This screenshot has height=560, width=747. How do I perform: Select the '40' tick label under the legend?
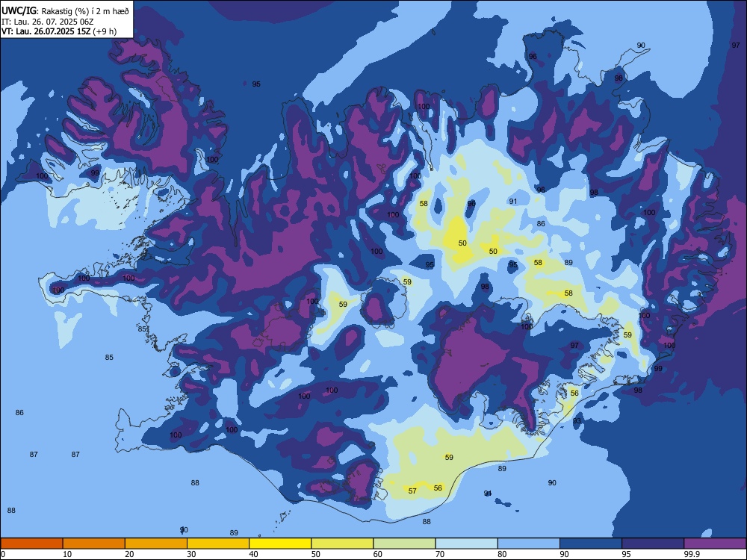(x=254, y=554)
